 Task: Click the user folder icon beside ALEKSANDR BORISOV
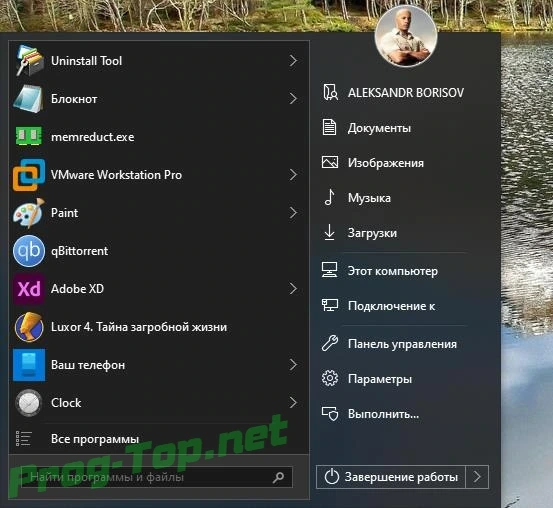(330, 92)
